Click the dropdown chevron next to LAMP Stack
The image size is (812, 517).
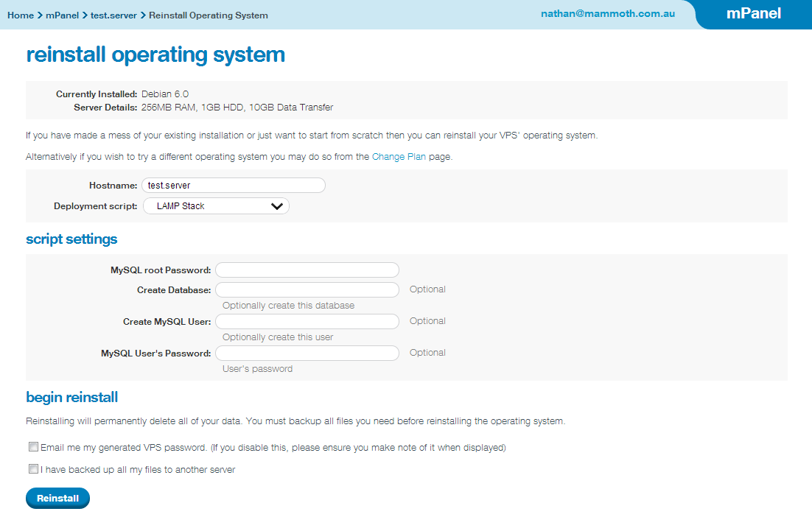point(278,205)
